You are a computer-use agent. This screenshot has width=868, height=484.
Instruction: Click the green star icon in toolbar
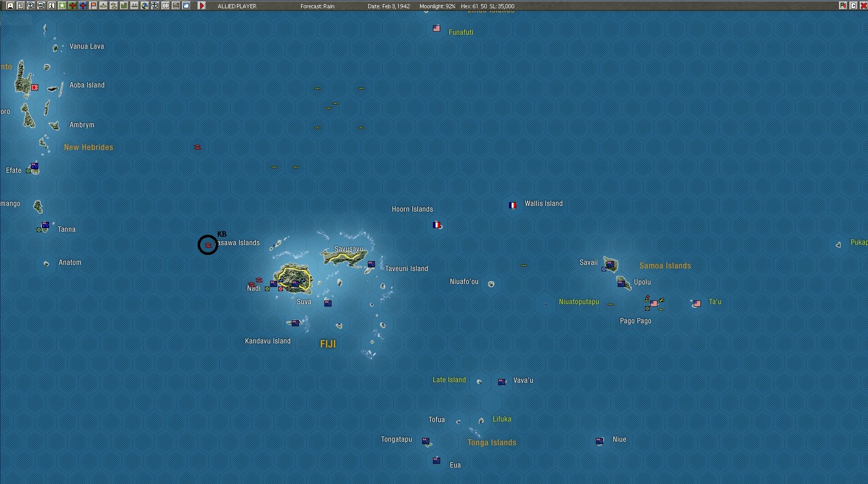tap(62, 6)
